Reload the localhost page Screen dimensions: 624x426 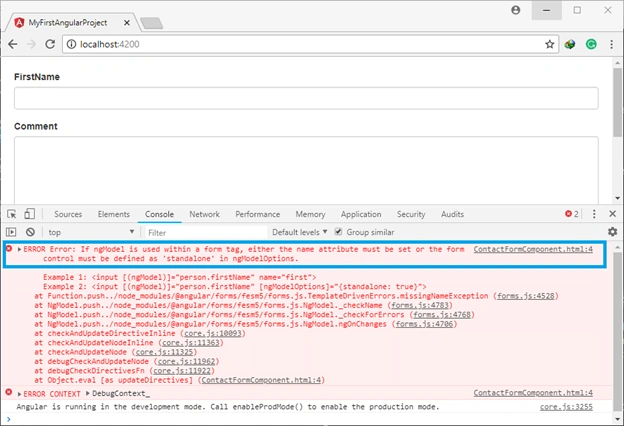coord(50,44)
